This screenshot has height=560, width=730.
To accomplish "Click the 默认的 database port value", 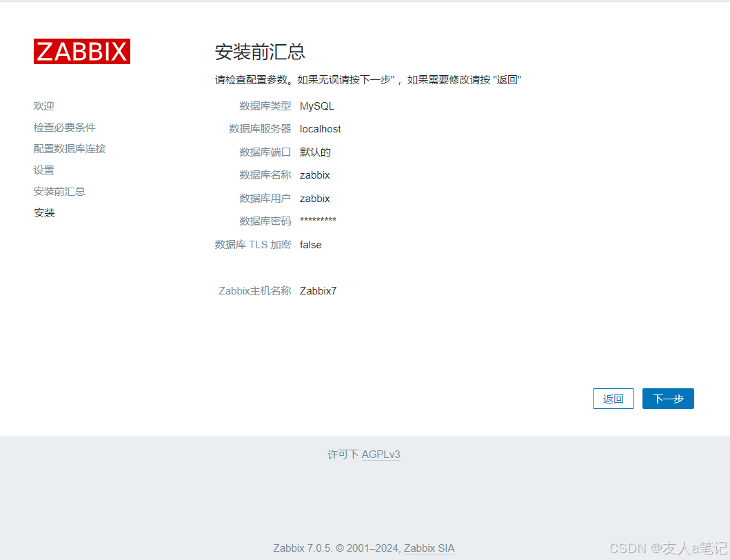I will pos(315,152).
